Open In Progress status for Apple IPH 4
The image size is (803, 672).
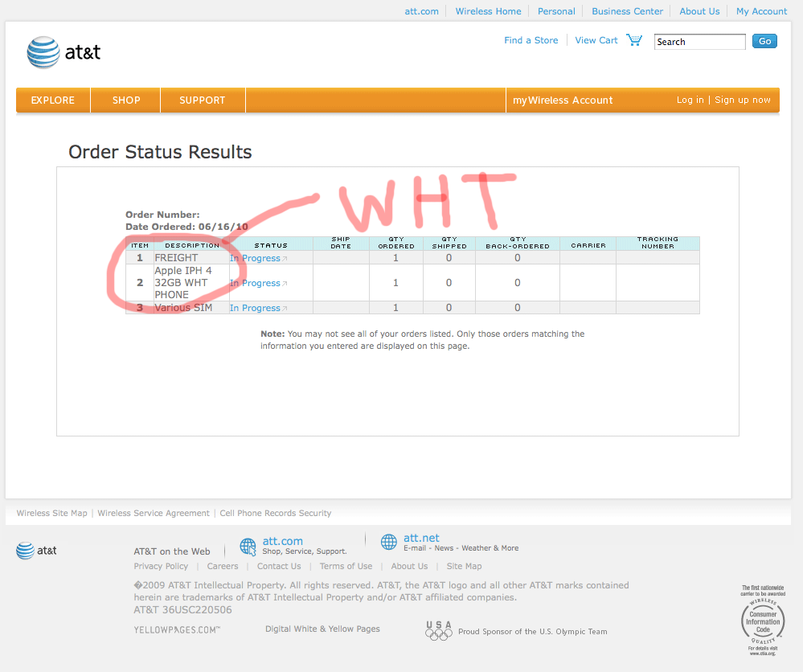click(258, 283)
